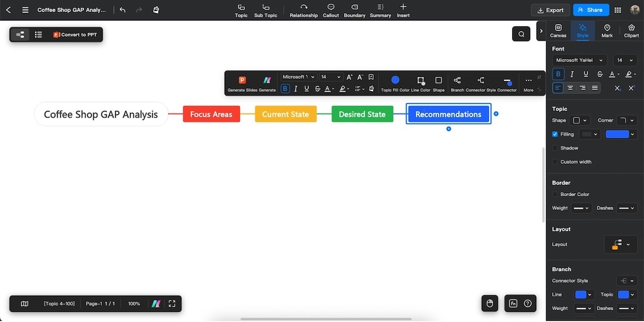Center align text in the Font panel
The width and height of the screenshot is (644, 322).
(x=570, y=88)
